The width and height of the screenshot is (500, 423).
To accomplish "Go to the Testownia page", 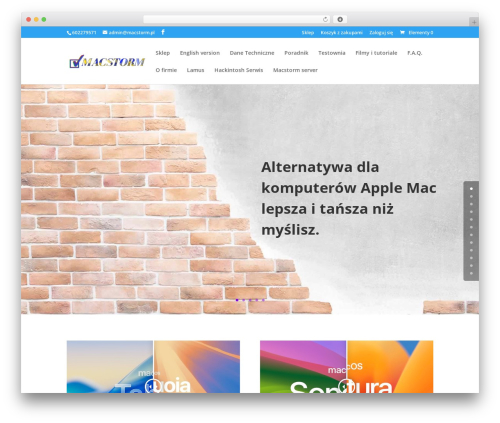I will pyautogui.click(x=332, y=53).
